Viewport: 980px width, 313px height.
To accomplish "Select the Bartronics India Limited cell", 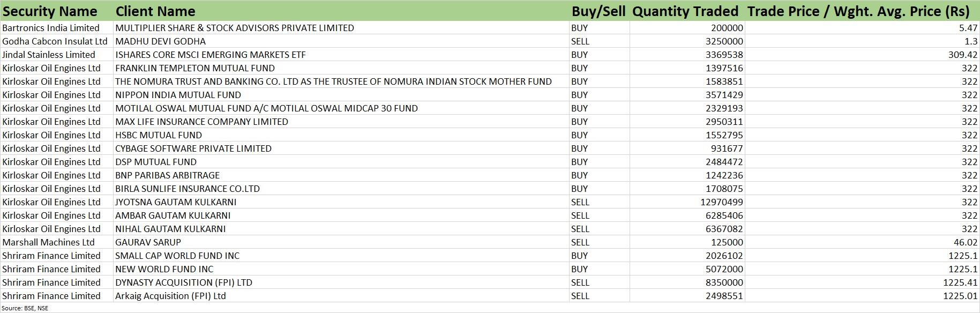I will pos(51,28).
